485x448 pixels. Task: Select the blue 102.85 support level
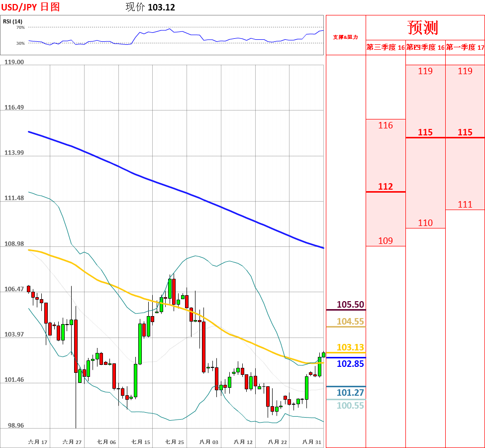350,364
